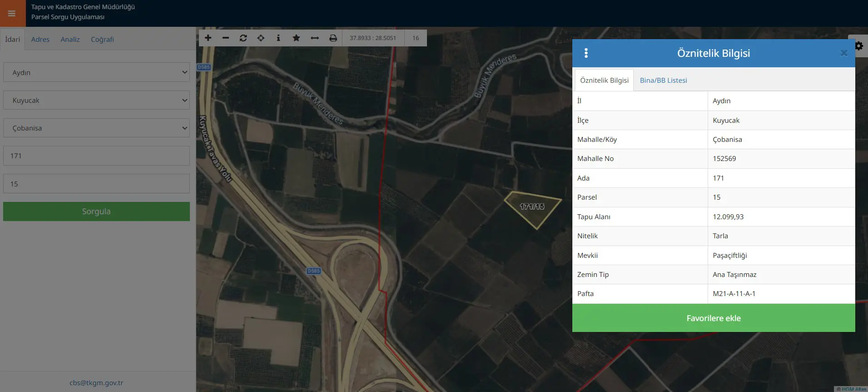This screenshot has height=392, width=868.
Task: Zoom in with the plus icon
Action: [x=208, y=38]
